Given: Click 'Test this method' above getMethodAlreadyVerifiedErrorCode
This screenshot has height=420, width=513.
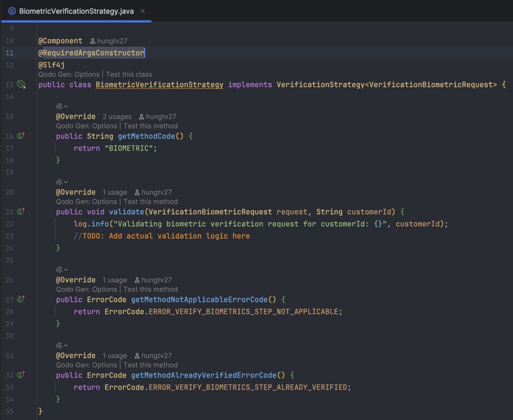Looking at the screenshot, I should coord(150,365).
